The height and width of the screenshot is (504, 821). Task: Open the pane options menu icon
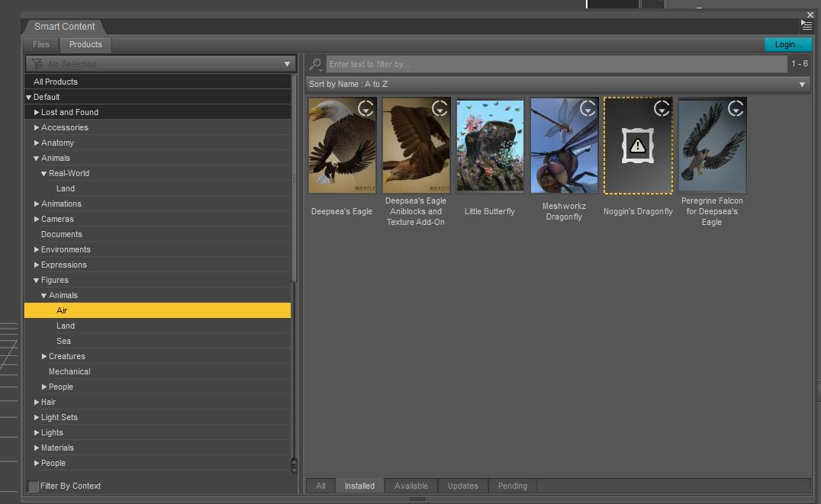pos(807,25)
